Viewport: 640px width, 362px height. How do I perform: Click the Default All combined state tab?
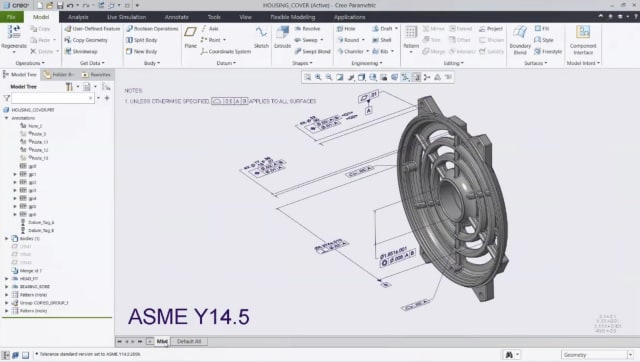click(x=189, y=341)
